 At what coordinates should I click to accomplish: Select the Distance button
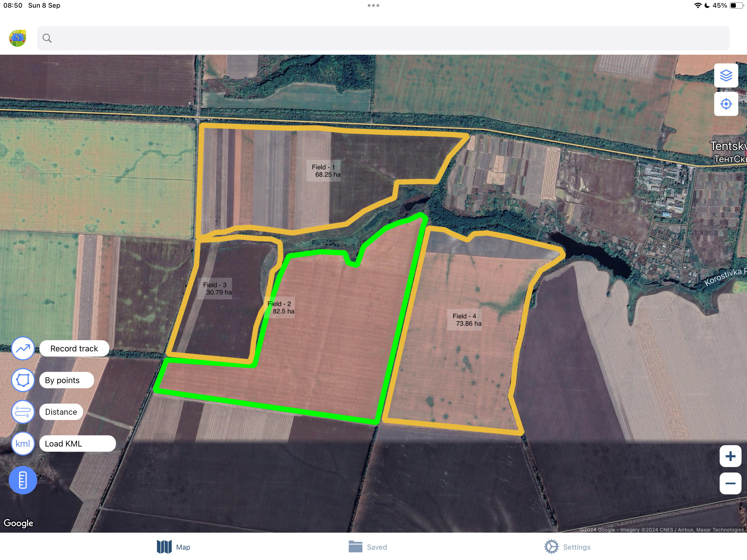[61, 412]
